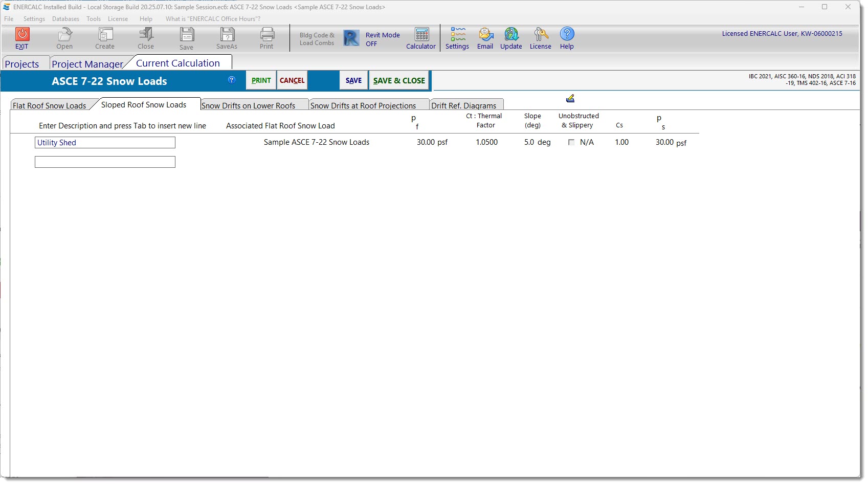Switch to Flat Roof Snow Loads tab
The image size is (868, 485).
click(50, 105)
